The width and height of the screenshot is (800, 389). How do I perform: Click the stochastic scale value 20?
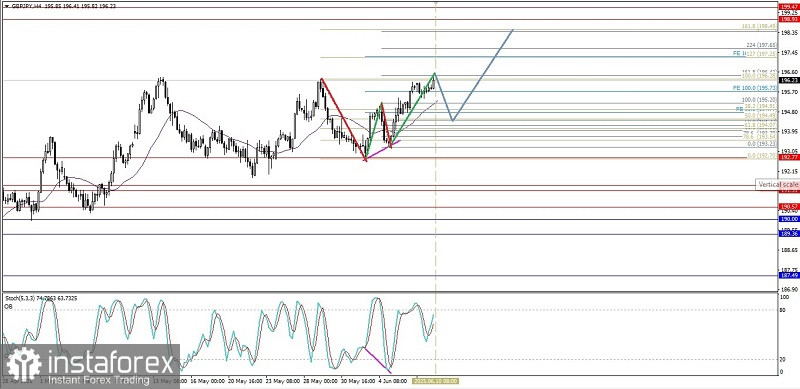[x=784, y=359]
